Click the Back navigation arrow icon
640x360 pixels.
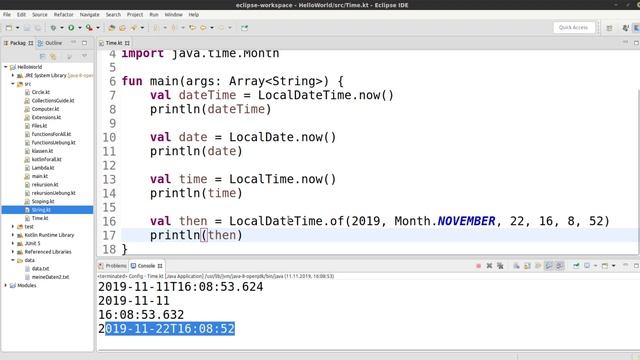203,28
